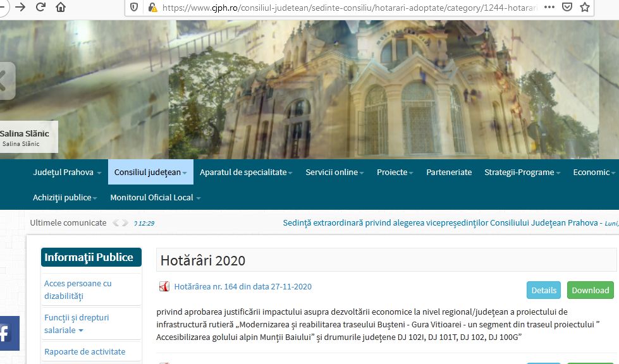Go to the browser home page icon

pyautogui.click(x=61, y=7)
